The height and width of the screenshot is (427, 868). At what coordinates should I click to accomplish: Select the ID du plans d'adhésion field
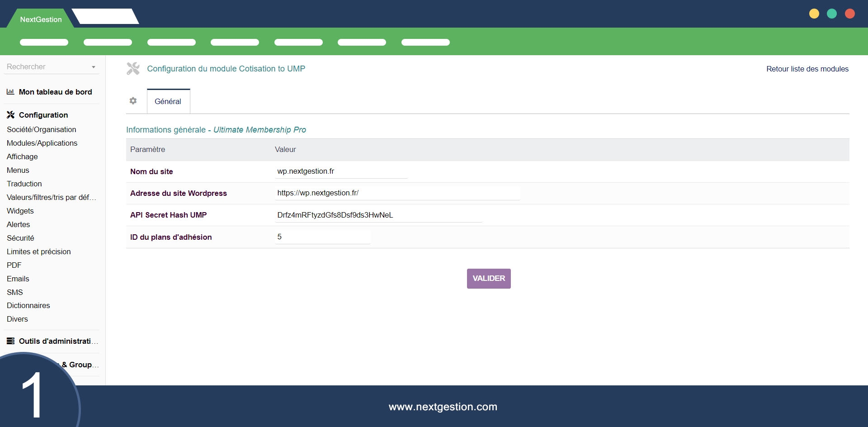click(x=322, y=237)
